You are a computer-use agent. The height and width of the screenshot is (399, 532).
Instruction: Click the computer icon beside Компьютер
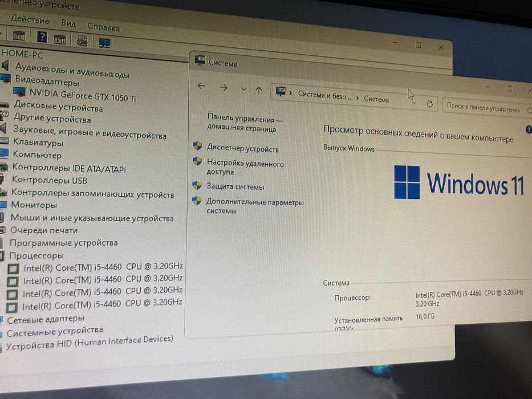coord(4,153)
